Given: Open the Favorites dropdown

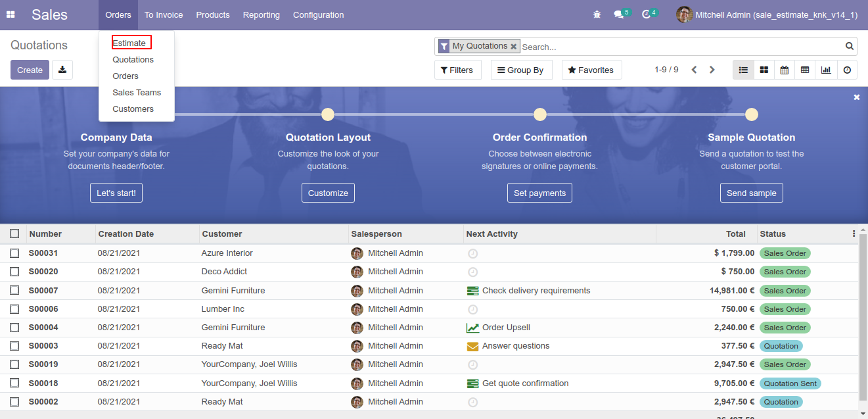Looking at the screenshot, I should click(591, 70).
